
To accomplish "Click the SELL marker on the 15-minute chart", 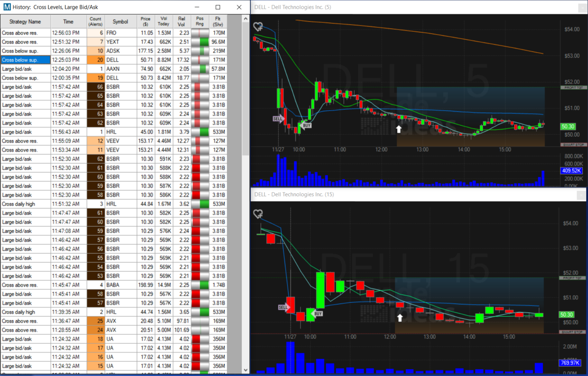I will coord(284,307).
